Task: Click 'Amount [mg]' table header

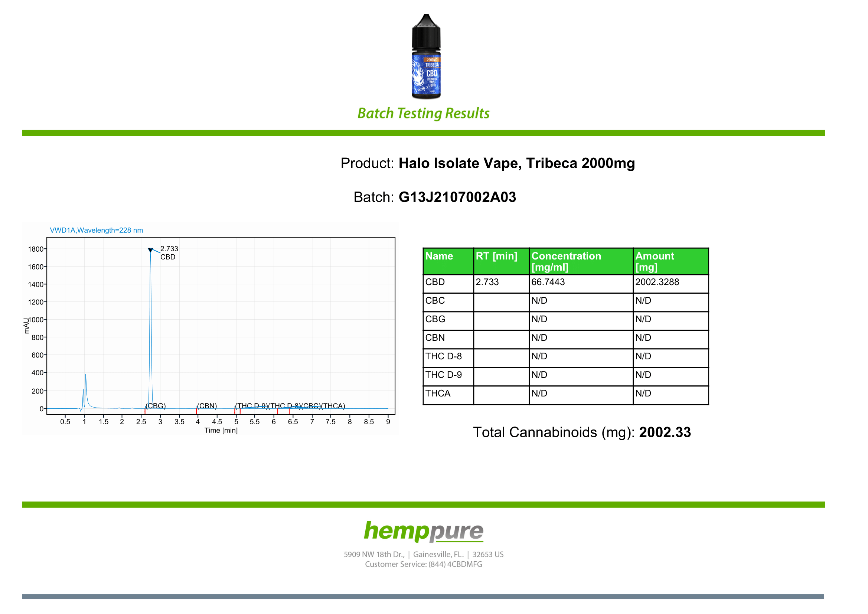Action: pos(670,261)
